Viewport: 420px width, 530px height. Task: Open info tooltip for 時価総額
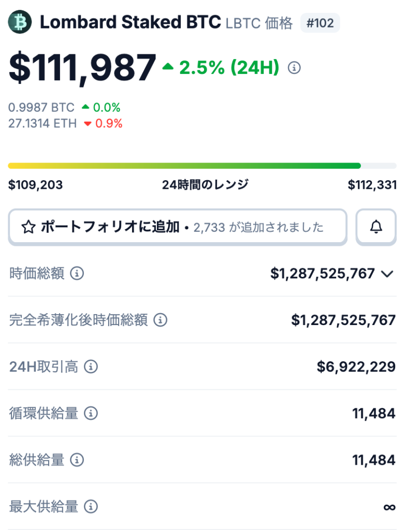pyautogui.click(x=77, y=273)
